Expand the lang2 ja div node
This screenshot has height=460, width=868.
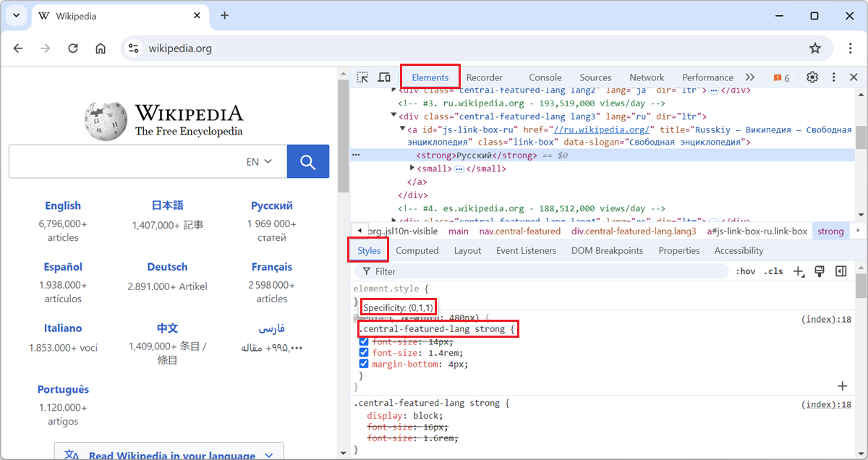[x=393, y=90]
